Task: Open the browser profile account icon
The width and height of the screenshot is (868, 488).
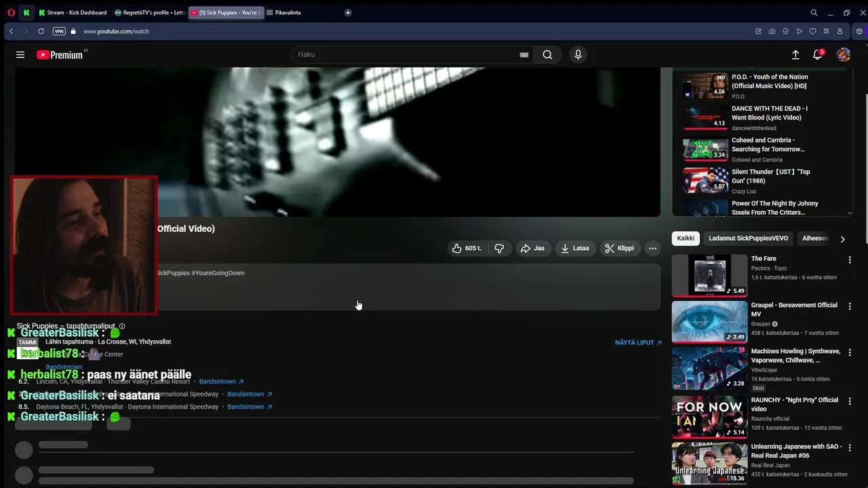Action: 840,31
